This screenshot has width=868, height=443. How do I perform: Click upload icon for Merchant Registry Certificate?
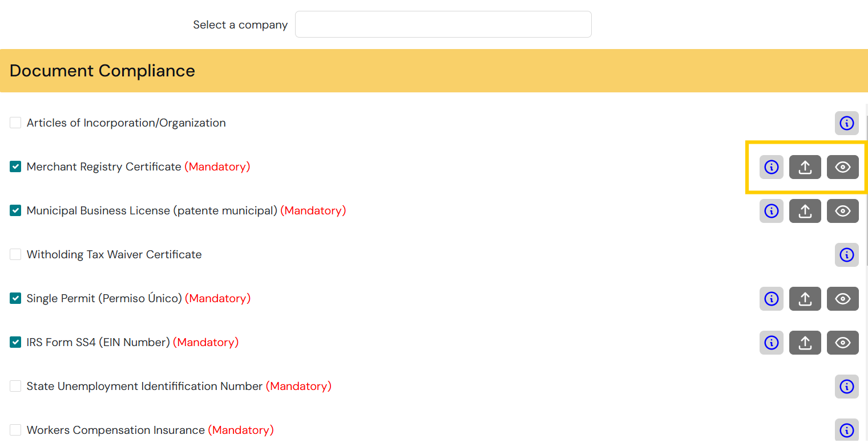(x=805, y=167)
